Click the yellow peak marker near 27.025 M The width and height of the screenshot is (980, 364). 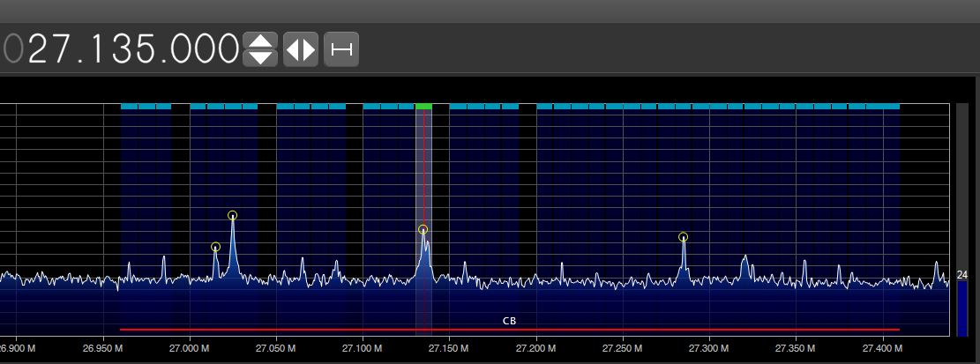pyautogui.click(x=233, y=215)
